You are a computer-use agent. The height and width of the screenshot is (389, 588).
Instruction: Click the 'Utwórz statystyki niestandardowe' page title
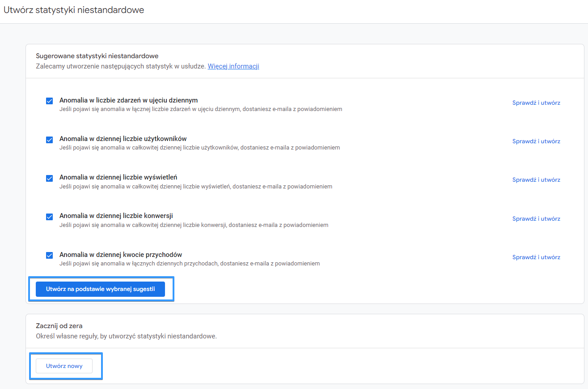pos(74,10)
